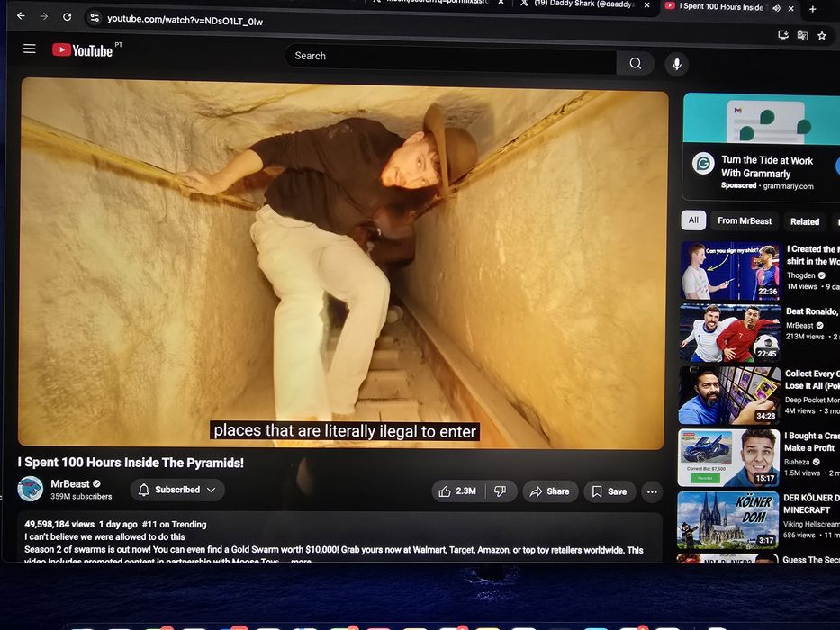Open Collect Every Pokemon card video thumbnail

click(x=729, y=395)
